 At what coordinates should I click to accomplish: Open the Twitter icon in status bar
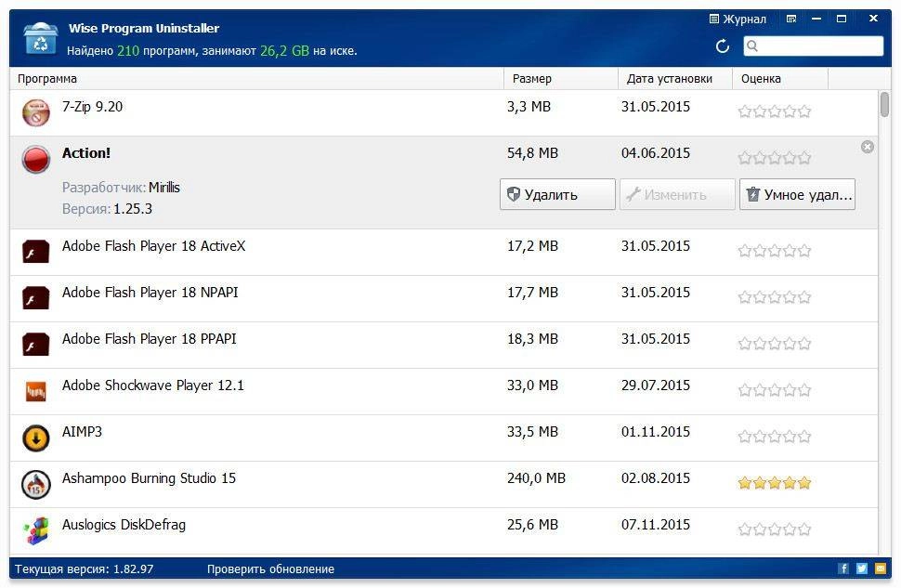click(x=862, y=568)
